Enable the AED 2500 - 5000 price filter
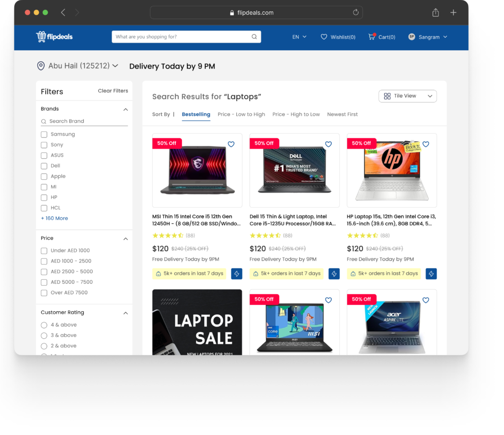The image size is (504, 435). (44, 272)
